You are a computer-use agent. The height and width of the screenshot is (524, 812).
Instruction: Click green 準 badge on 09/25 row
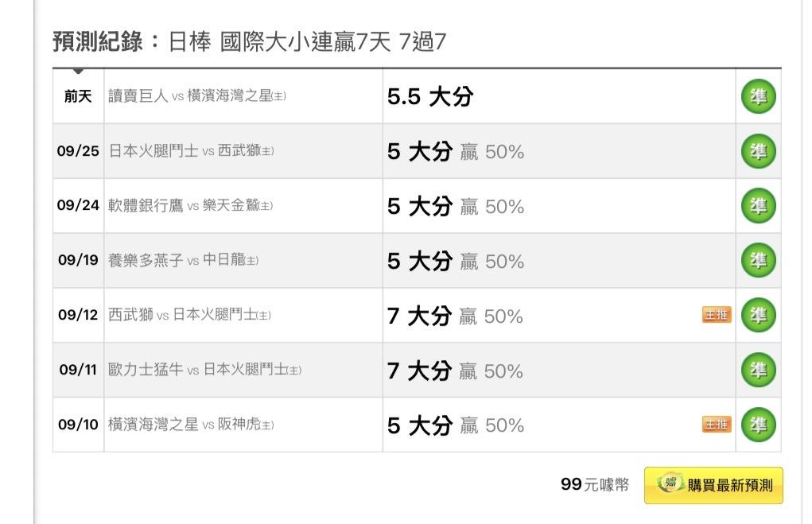[758, 151]
